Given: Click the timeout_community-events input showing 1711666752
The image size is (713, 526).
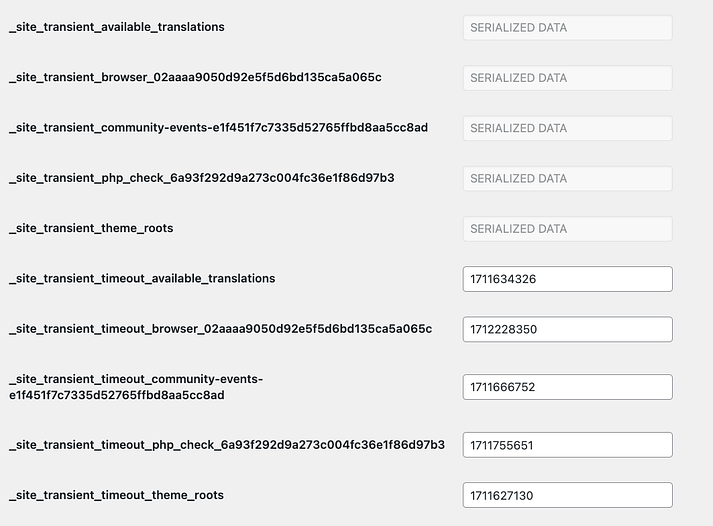Looking at the screenshot, I should pyautogui.click(x=567, y=387).
